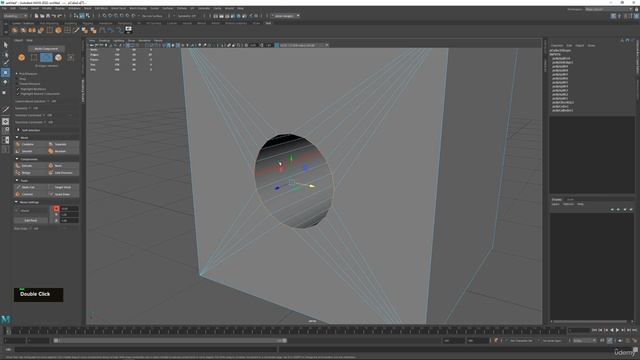Open Channel Box Channels menu
Viewport: 640px width, 360px height.
tap(557, 46)
